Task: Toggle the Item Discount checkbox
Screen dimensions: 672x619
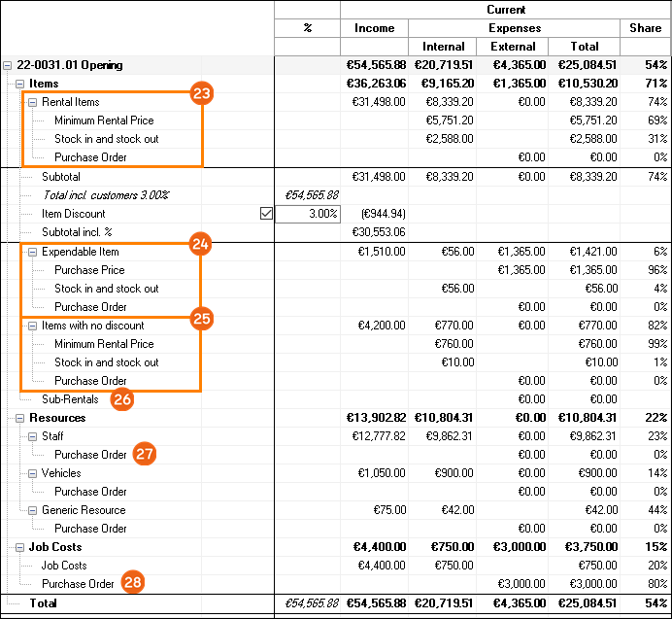Action: (266, 214)
